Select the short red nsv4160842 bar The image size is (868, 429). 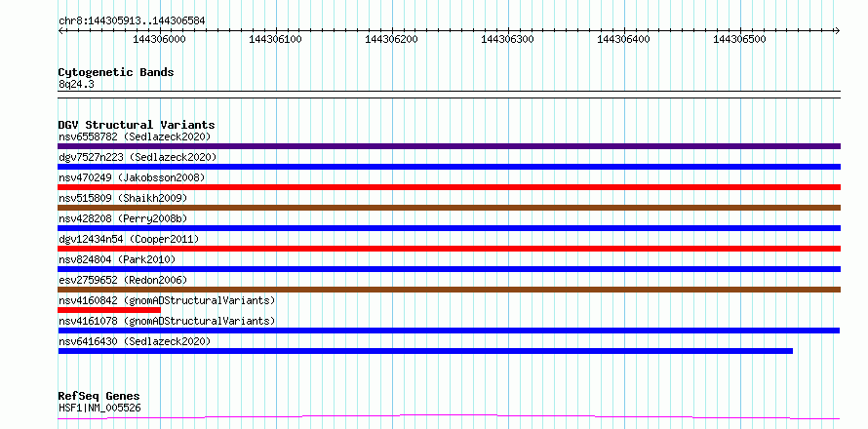(x=109, y=310)
